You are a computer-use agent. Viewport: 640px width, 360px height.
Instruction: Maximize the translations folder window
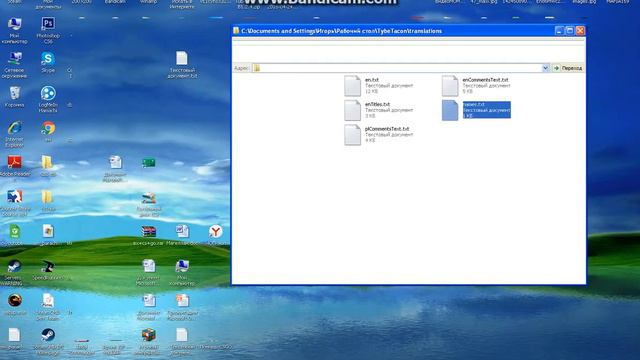click(x=569, y=31)
